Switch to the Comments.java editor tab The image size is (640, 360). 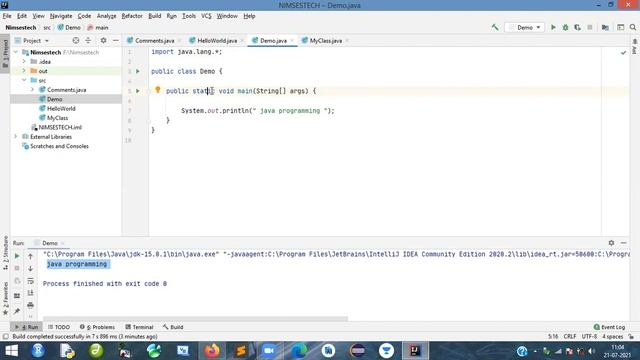coord(154,40)
